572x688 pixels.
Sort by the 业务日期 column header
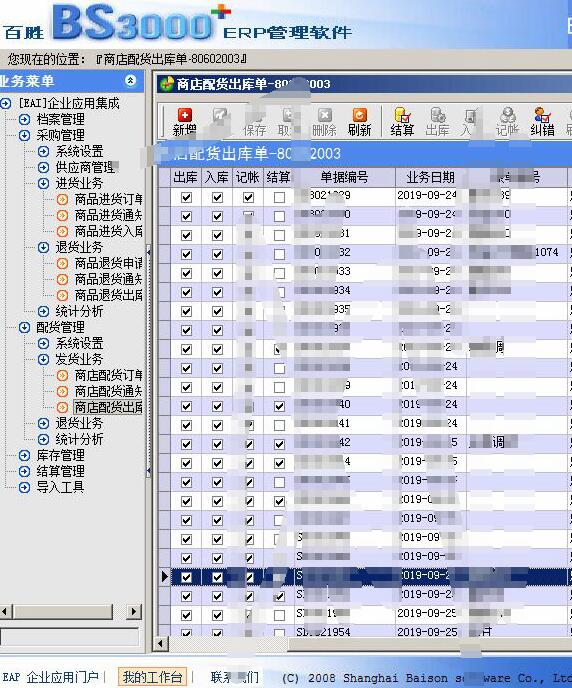tap(430, 177)
